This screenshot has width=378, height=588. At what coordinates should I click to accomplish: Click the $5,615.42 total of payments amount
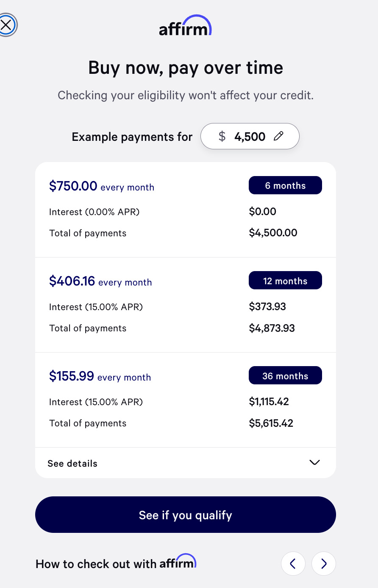click(271, 423)
